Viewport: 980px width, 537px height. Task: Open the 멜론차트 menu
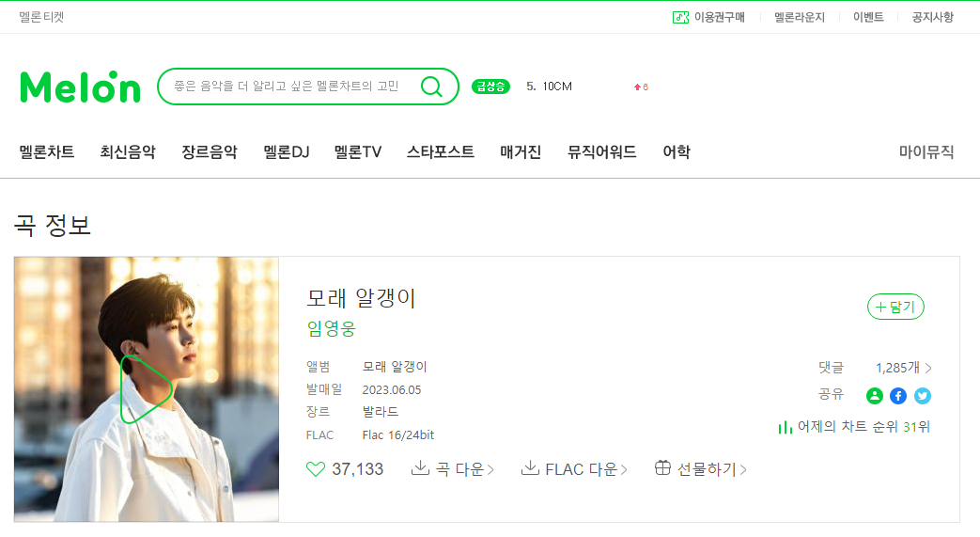[x=47, y=152]
